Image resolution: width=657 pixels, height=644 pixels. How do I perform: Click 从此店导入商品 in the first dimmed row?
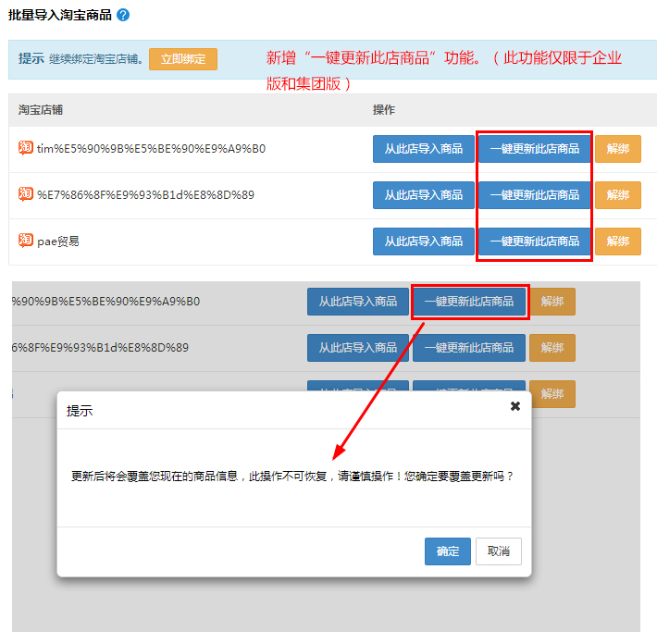(x=357, y=302)
